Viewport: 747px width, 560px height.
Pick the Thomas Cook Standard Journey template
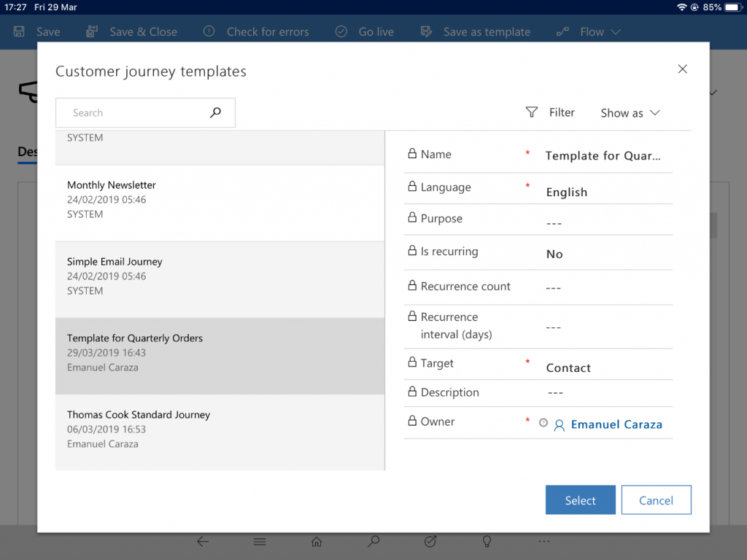(220, 429)
